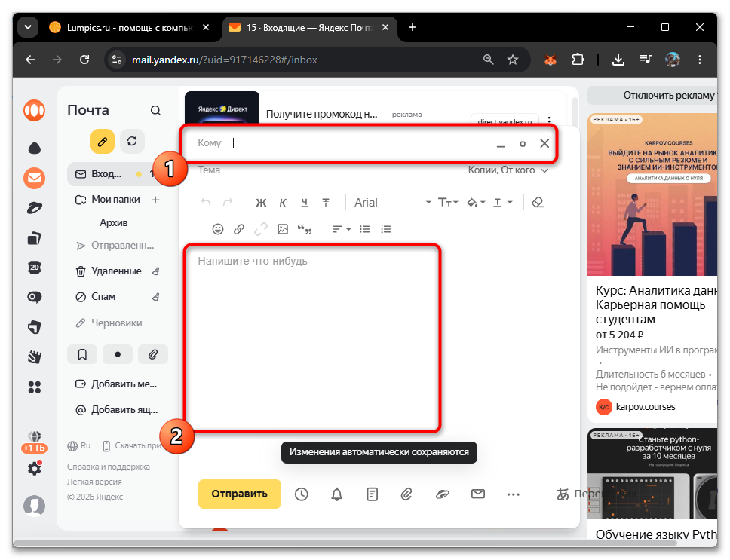The width and height of the screenshot is (730, 560).
Task: Clear formatting with the eraser icon
Action: pos(538,202)
